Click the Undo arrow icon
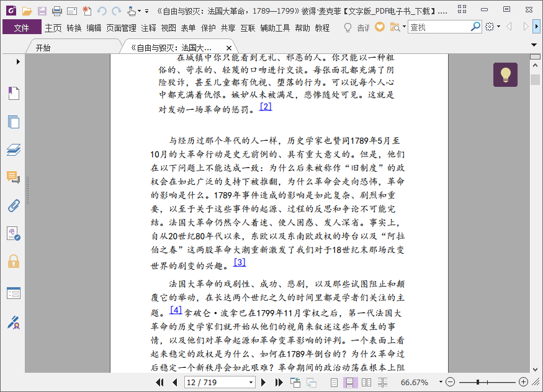Screen dimensions: 543x392 pyautogui.click(x=102, y=11)
